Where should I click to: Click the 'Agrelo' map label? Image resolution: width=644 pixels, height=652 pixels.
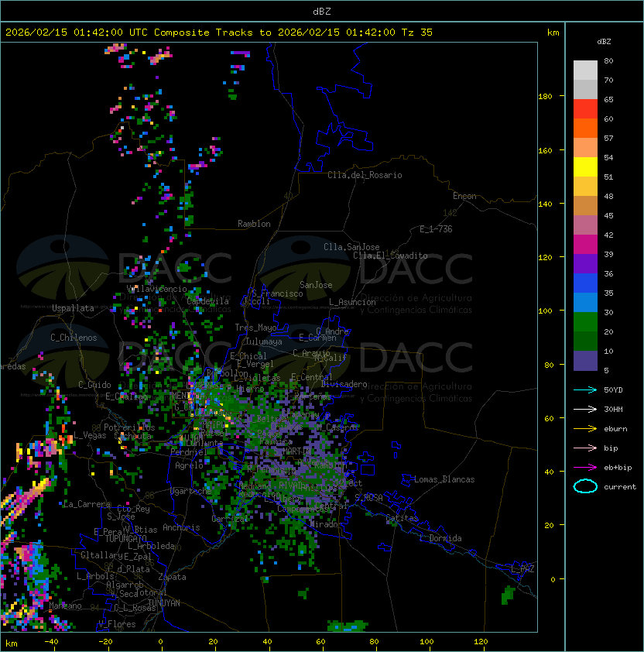point(189,465)
